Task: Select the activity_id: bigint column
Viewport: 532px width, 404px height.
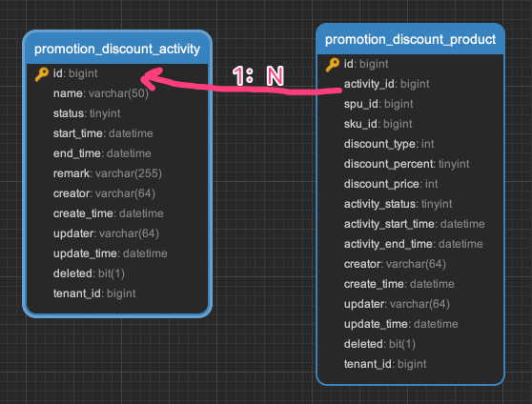Action: (x=386, y=84)
